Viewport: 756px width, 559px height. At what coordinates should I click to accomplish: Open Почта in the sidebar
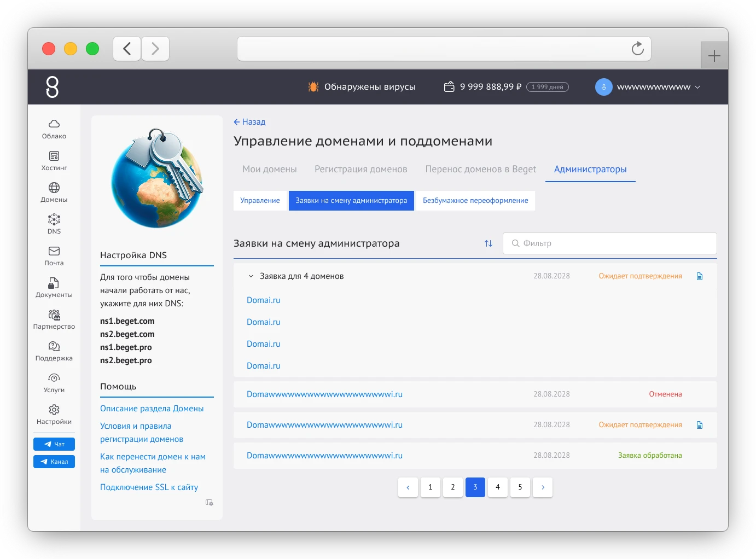pos(54,256)
